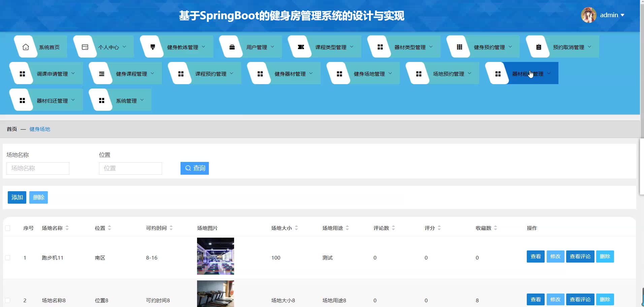Click the four-square icon for 器材类型管理
The height and width of the screenshot is (307, 644).
point(380,47)
